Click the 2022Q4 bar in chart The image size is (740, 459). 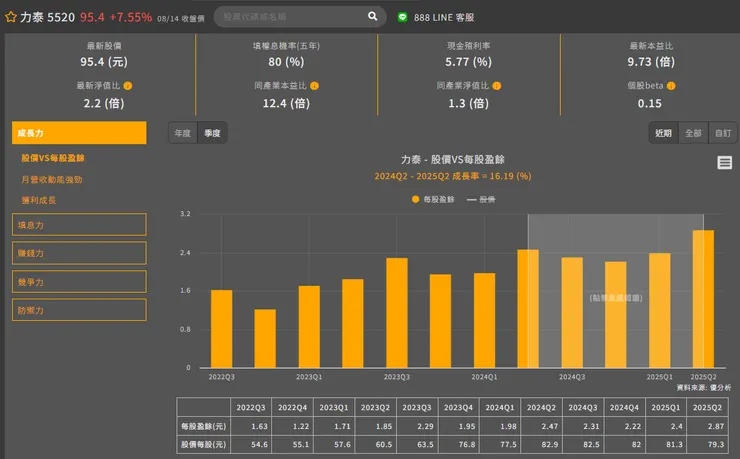265,338
